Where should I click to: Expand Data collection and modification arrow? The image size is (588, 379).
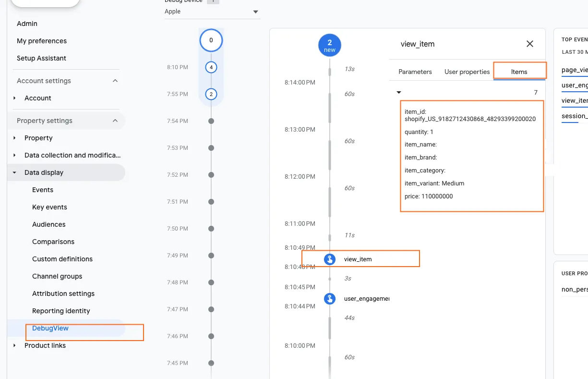pos(15,155)
